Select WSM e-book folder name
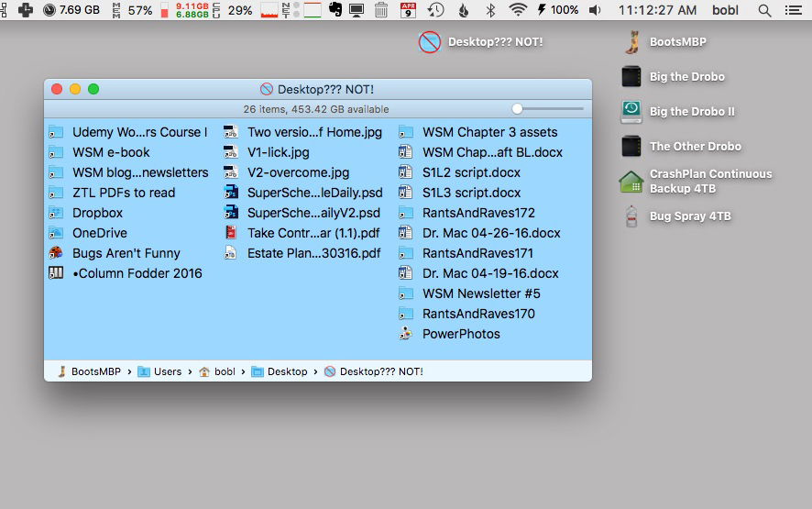 111,152
